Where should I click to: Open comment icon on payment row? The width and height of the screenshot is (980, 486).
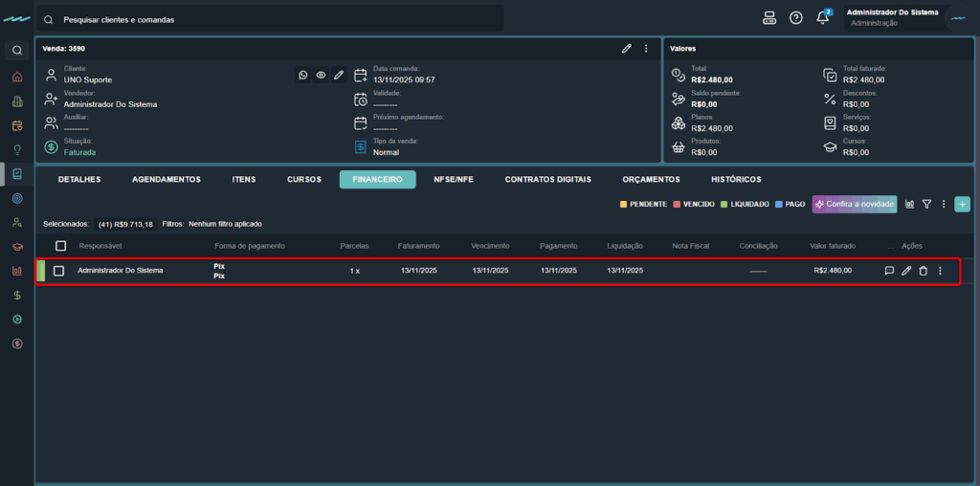(x=889, y=271)
